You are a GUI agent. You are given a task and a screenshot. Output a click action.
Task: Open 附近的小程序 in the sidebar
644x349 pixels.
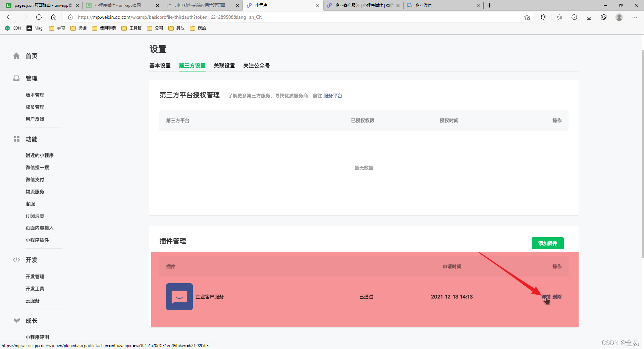point(40,155)
